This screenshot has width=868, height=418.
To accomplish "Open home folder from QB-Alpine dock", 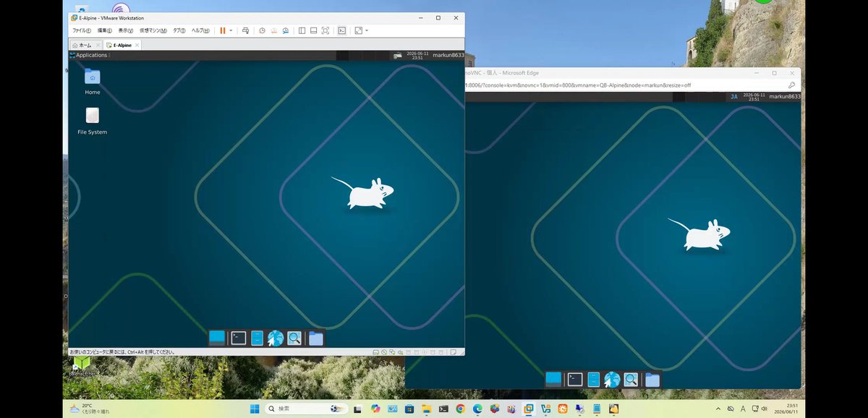I will [652, 379].
